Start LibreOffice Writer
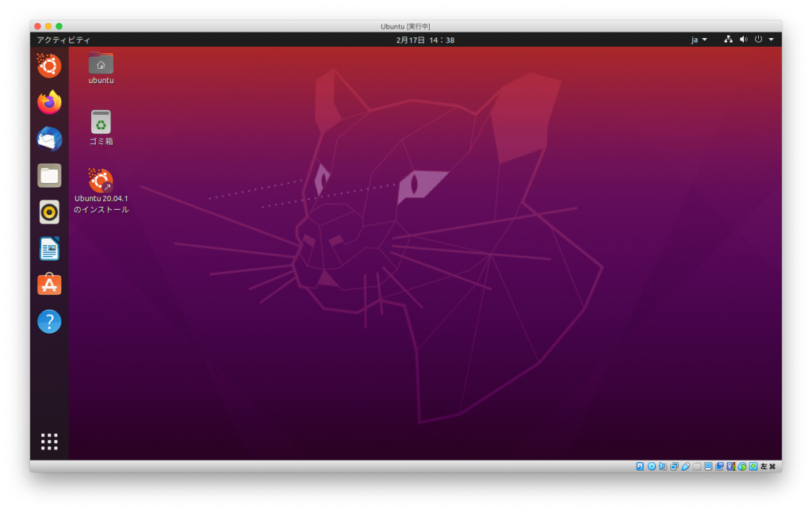812x512 pixels. pyautogui.click(x=48, y=248)
